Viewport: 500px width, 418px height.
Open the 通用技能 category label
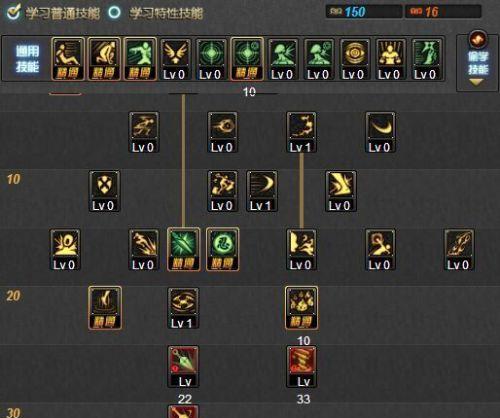pyautogui.click(x=27, y=59)
